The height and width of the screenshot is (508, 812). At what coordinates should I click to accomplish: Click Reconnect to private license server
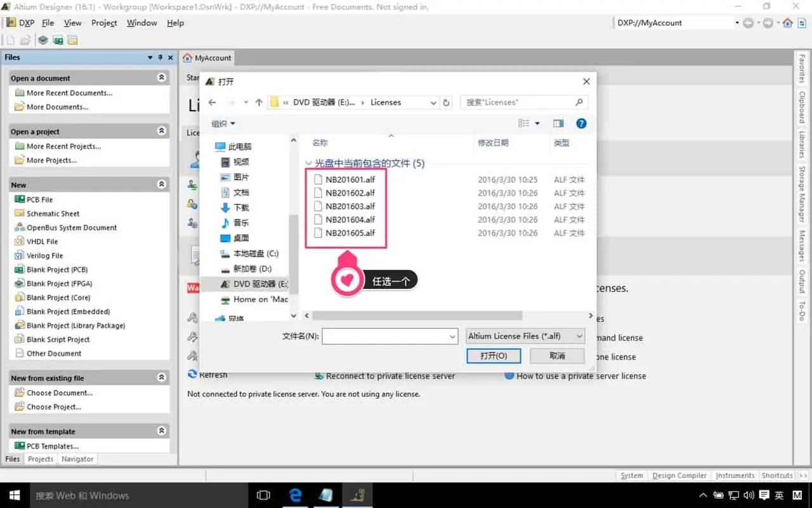[390, 376]
